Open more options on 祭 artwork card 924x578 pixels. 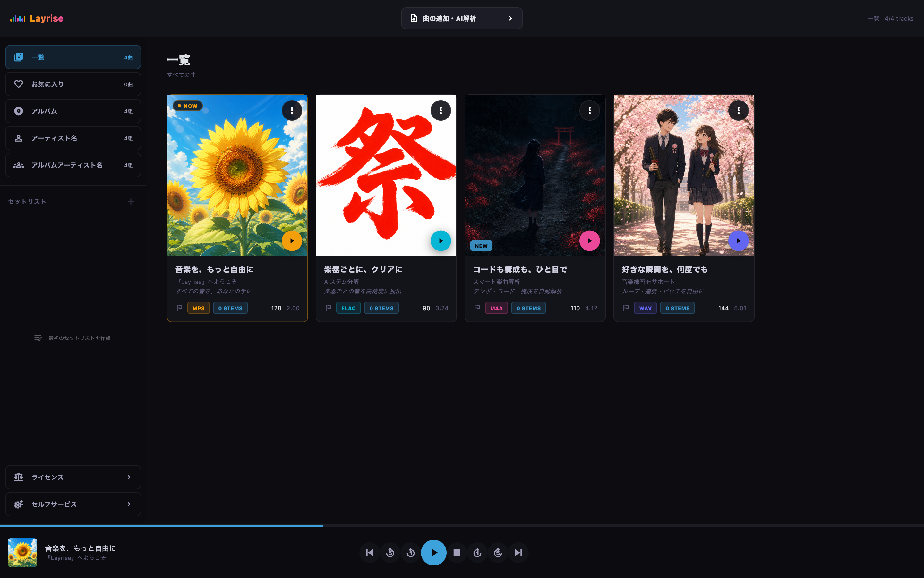[441, 110]
